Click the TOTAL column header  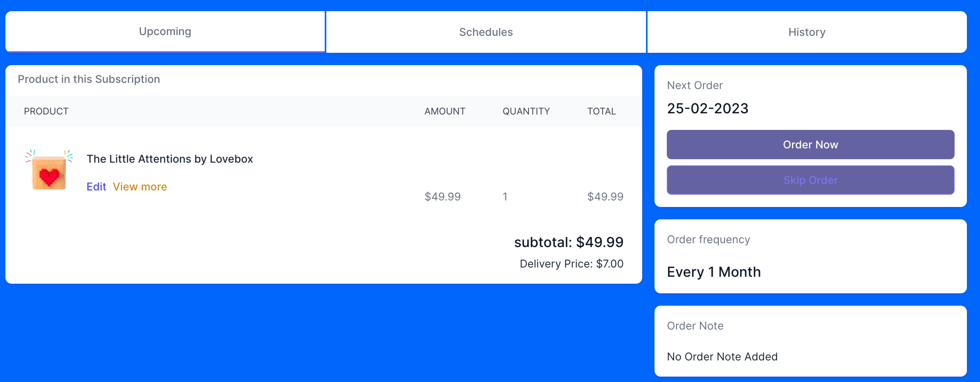point(601,111)
